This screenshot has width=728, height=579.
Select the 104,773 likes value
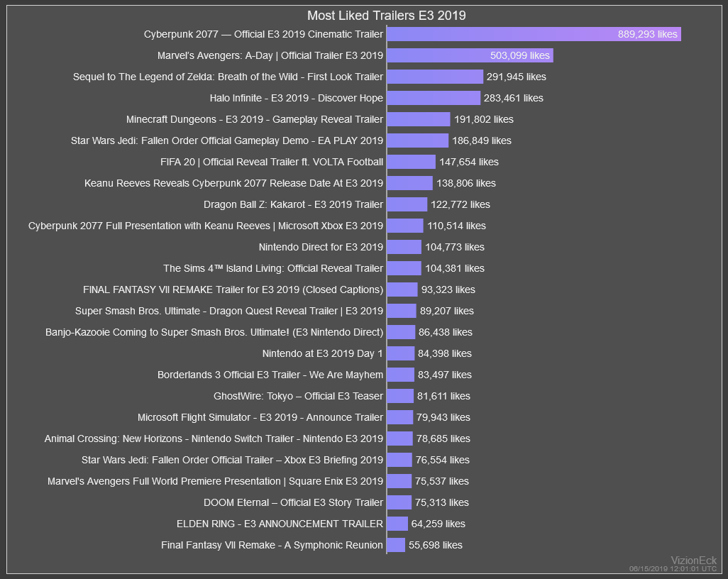point(455,247)
